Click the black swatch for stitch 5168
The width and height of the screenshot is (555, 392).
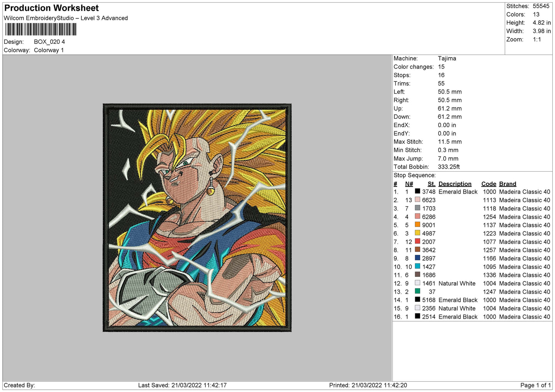pyautogui.click(x=417, y=299)
